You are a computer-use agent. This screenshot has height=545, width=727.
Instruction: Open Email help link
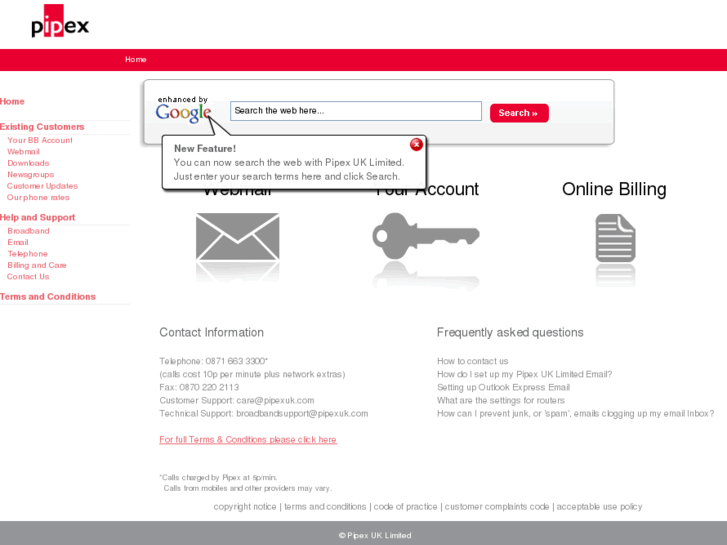(18, 243)
